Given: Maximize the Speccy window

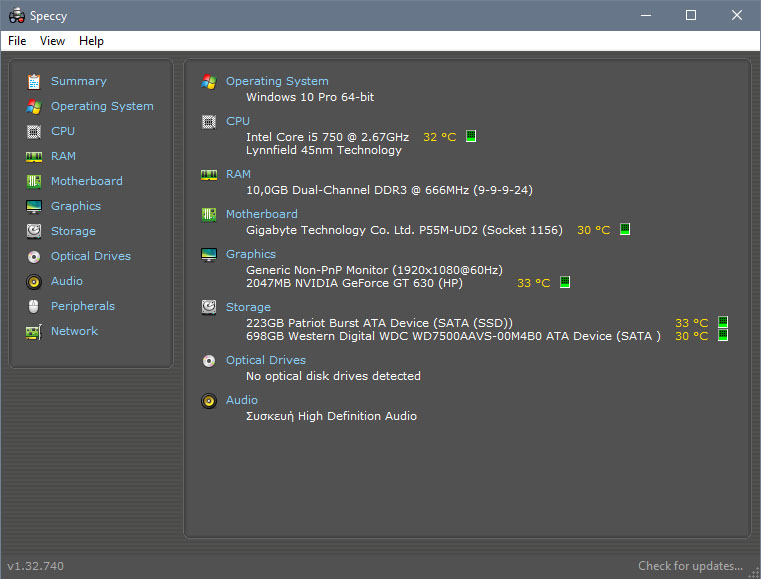Looking at the screenshot, I should click(x=691, y=16).
